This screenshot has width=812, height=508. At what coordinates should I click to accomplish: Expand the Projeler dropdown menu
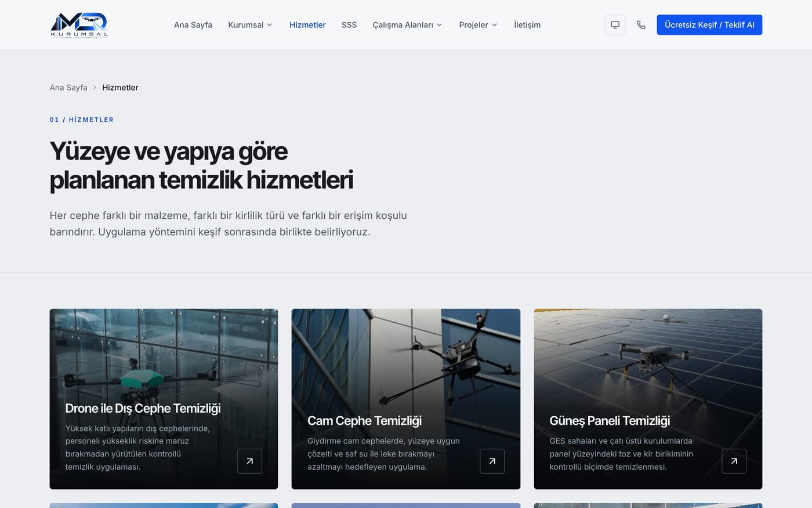coord(478,25)
